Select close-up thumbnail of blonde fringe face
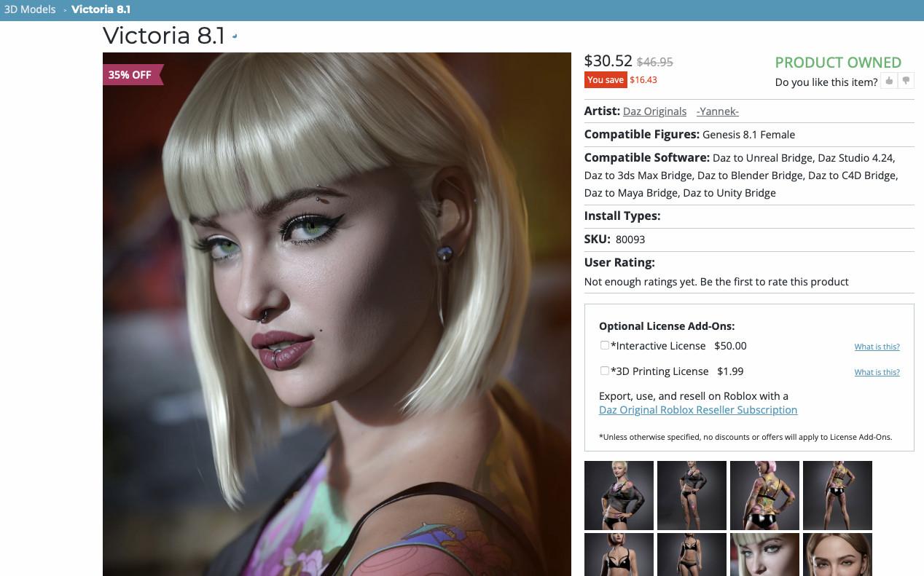 [764, 555]
